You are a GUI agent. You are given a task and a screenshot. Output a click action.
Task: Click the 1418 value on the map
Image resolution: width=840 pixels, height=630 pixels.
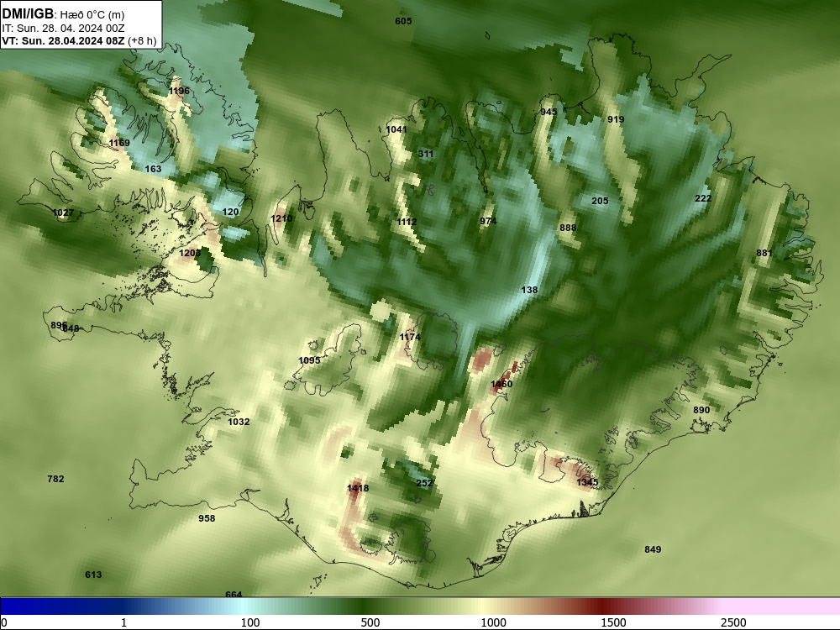pyautogui.click(x=358, y=487)
